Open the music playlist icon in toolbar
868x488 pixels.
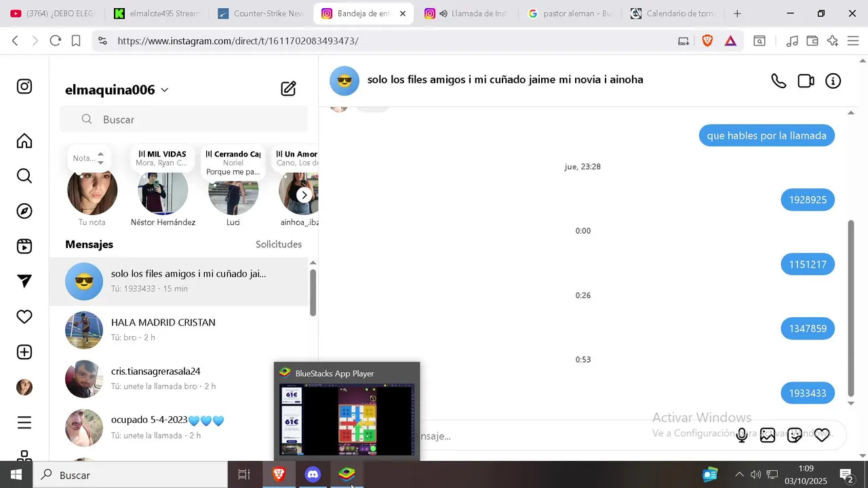point(792,41)
